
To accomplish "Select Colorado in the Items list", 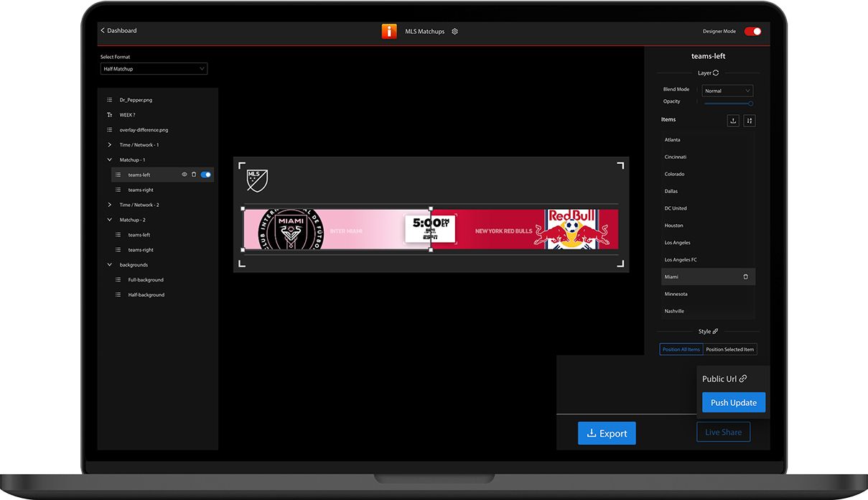I will click(708, 174).
